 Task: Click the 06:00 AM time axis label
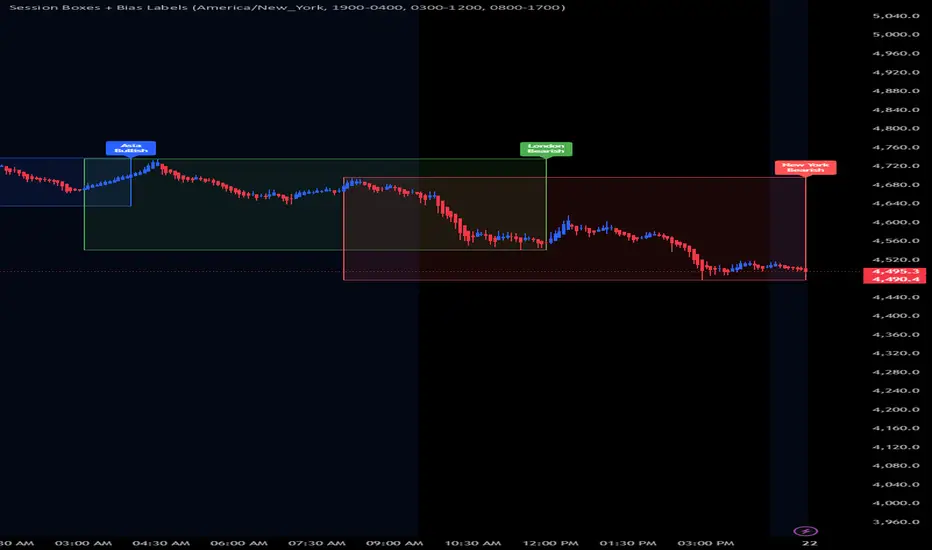[239, 543]
